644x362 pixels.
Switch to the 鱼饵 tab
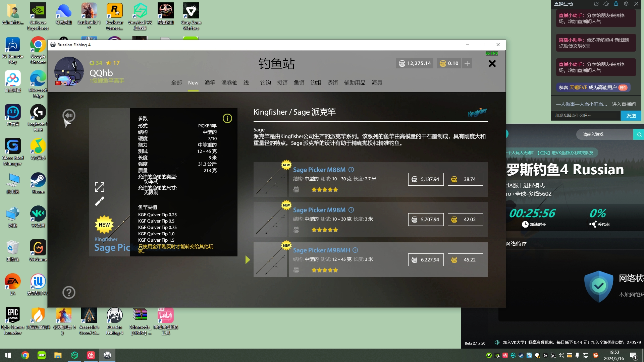pyautogui.click(x=299, y=83)
